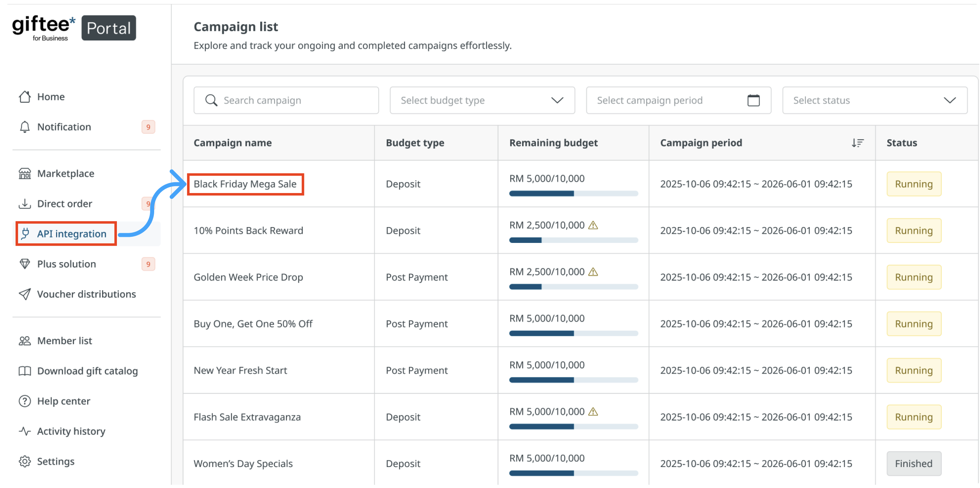Click the Home house icon

point(25,97)
